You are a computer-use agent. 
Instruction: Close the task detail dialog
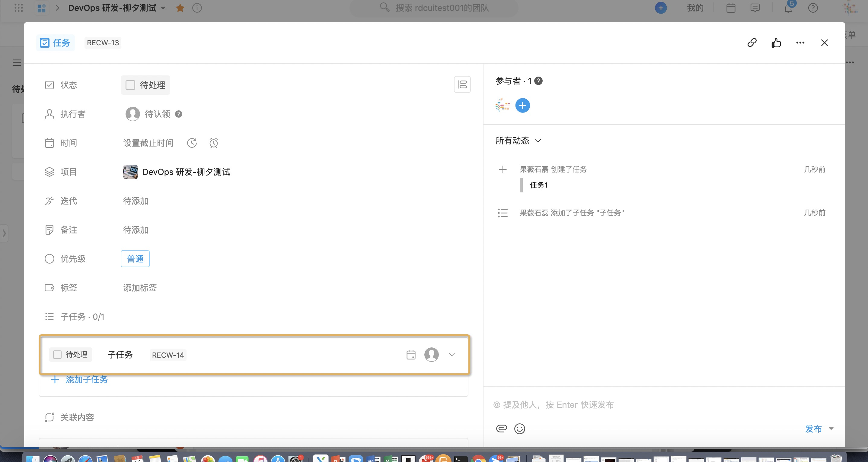click(824, 43)
